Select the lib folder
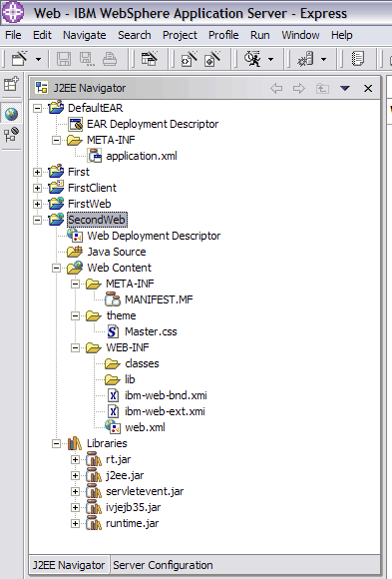Screen dimensions: 392x579 point(130,379)
